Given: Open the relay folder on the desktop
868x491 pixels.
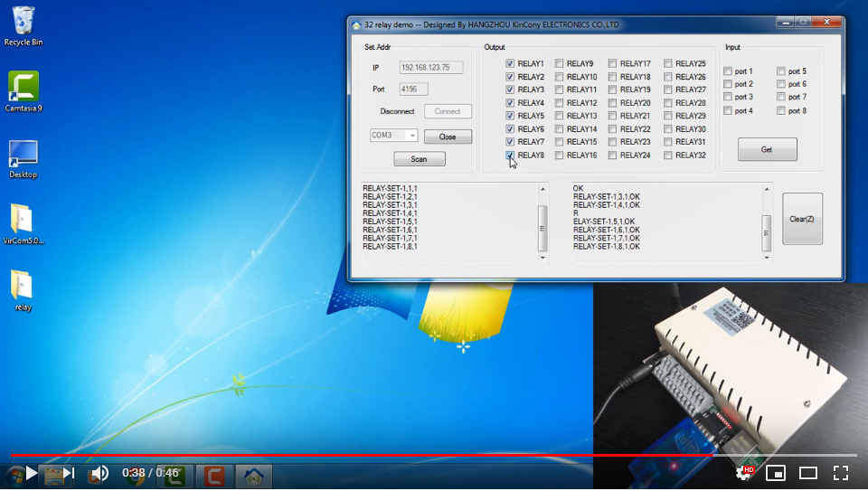Looking at the screenshot, I should pyautogui.click(x=23, y=290).
